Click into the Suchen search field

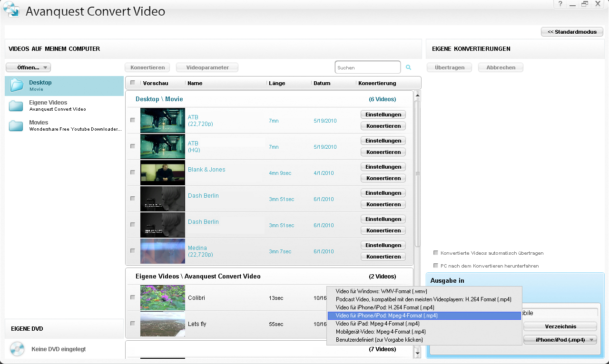click(x=367, y=67)
